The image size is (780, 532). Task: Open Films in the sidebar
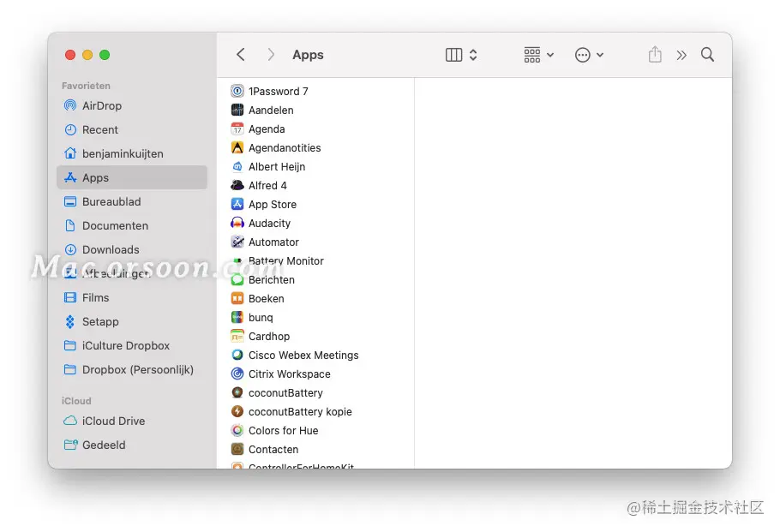tap(132, 297)
